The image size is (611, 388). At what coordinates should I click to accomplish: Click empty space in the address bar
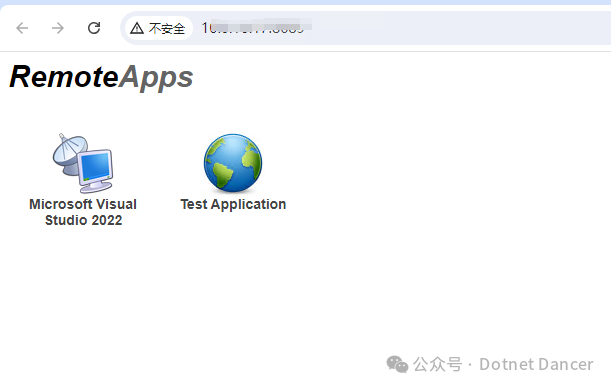[x=460, y=28]
